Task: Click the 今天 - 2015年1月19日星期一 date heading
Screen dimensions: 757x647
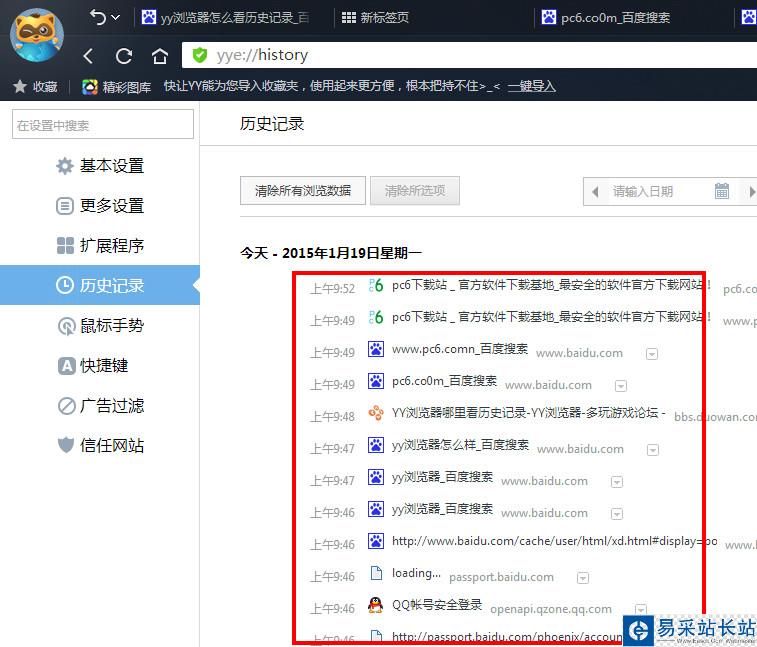Action: click(331, 253)
